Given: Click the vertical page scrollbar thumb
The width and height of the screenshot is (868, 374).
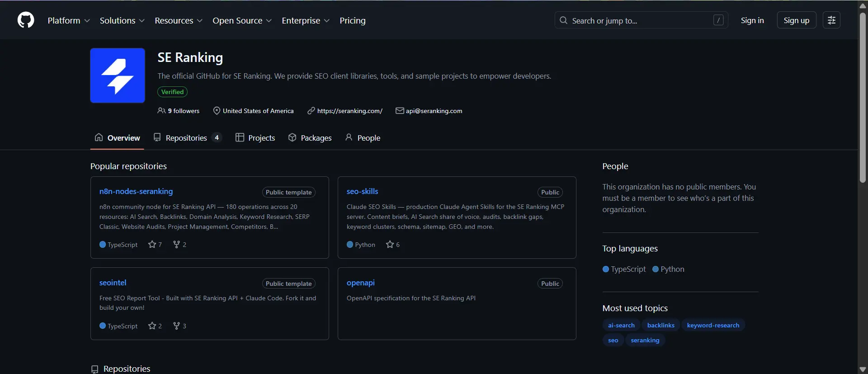Looking at the screenshot, I should [863, 97].
